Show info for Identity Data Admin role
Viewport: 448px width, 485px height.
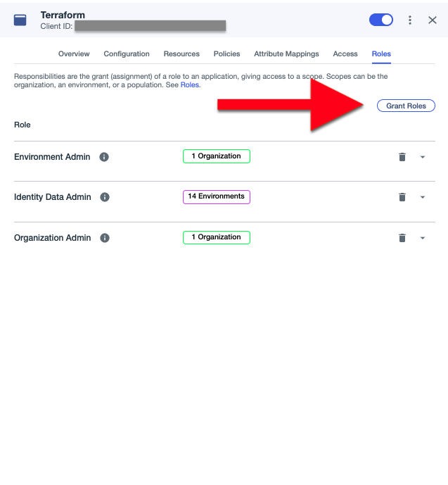click(105, 197)
